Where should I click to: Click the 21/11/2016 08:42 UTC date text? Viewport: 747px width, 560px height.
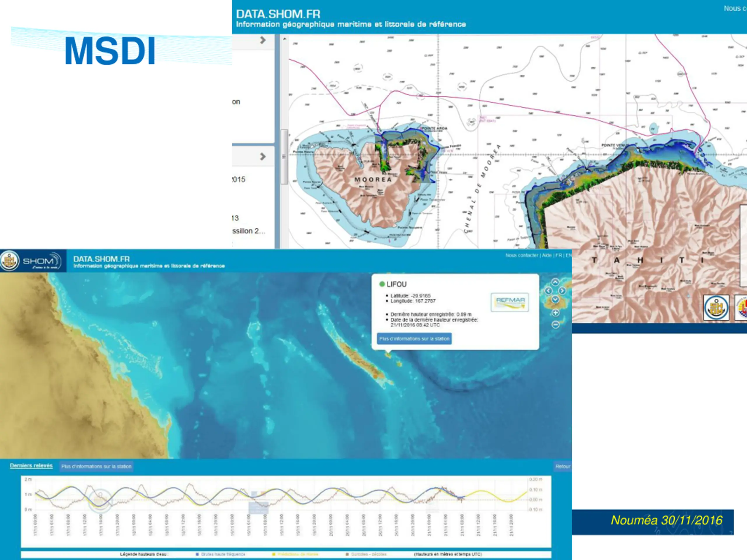415,325
